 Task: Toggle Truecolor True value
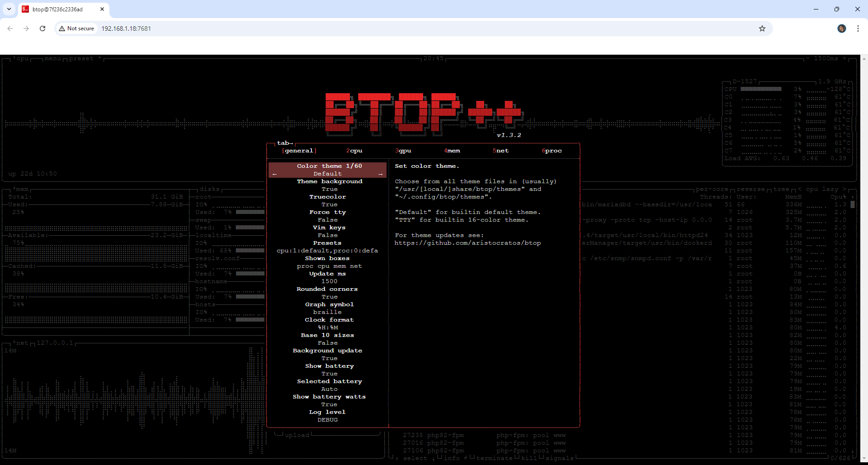click(x=330, y=204)
